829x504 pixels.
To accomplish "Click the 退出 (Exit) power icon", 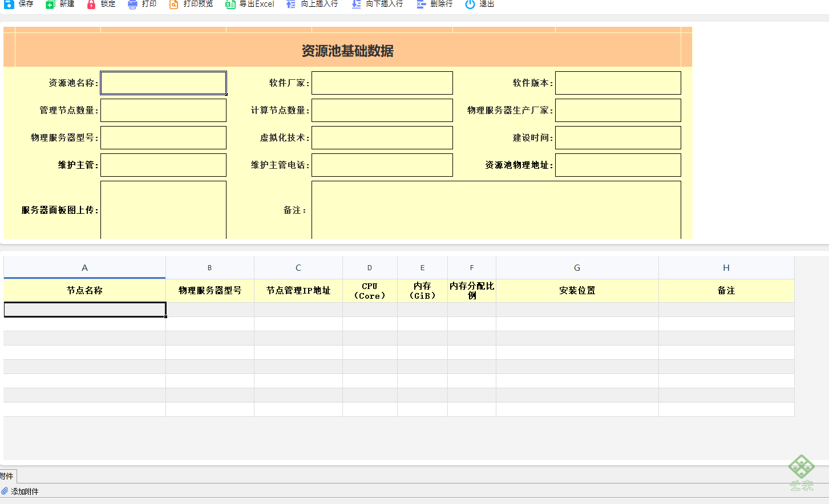I will point(470,4).
